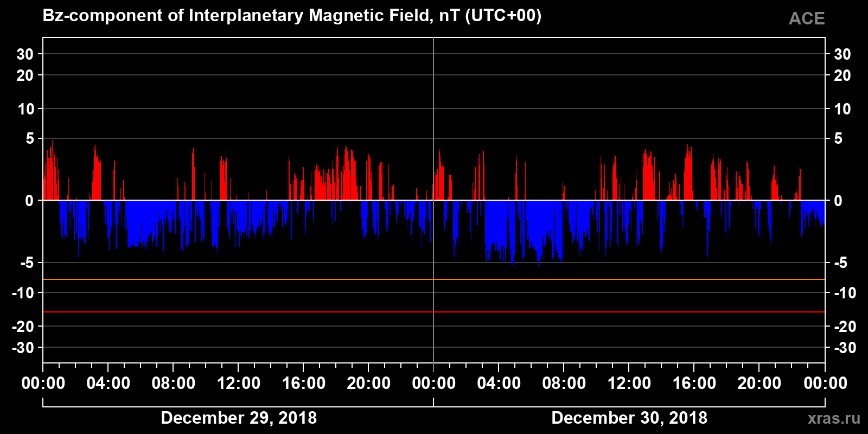The width and height of the screenshot is (868, 434).
Task: Click the left axis value 30
Action: [x=25, y=54]
